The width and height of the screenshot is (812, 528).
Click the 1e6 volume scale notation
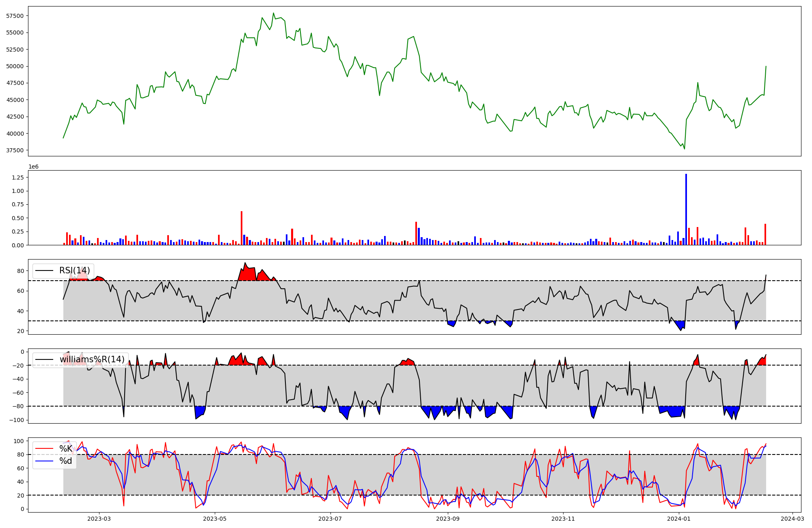33,167
